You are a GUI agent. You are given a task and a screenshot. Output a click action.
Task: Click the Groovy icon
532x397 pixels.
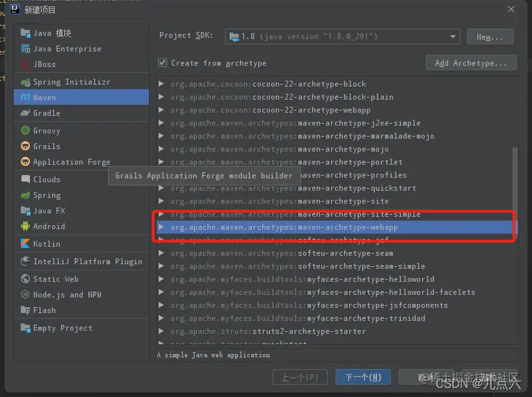(x=25, y=130)
